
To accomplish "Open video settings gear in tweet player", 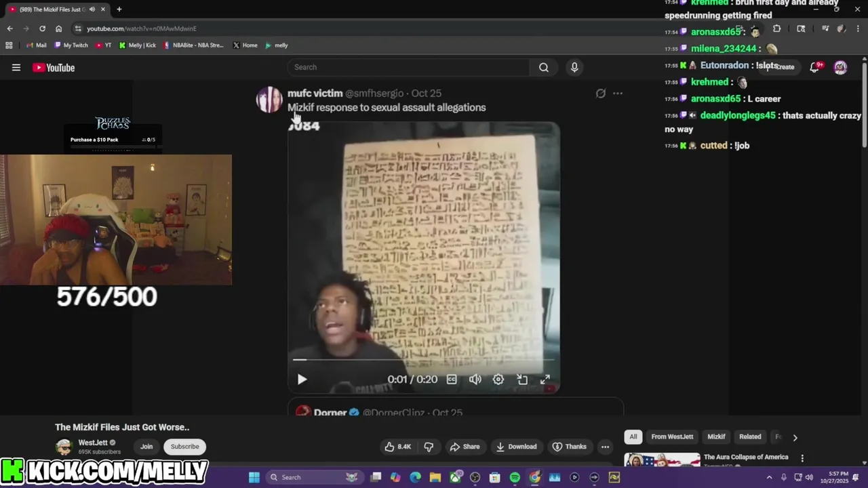I will 498,380.
